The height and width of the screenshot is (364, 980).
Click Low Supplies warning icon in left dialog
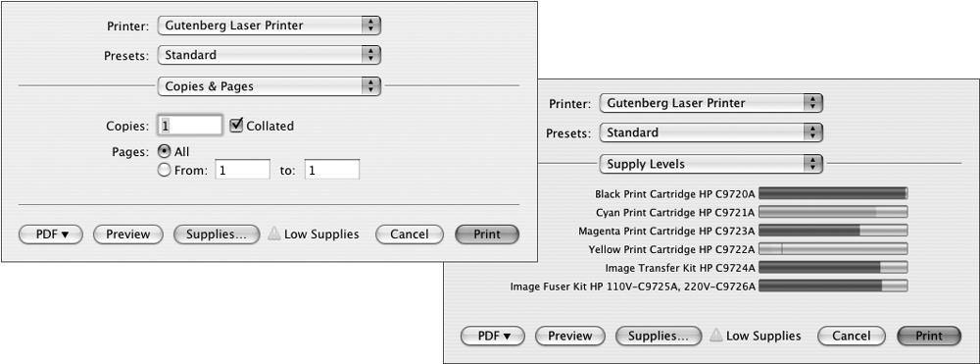(x=274, y=234)
